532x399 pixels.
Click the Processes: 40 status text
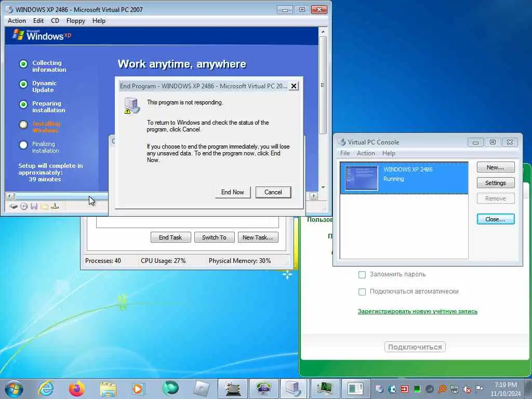pyautogui.click(x=103, y=261)
